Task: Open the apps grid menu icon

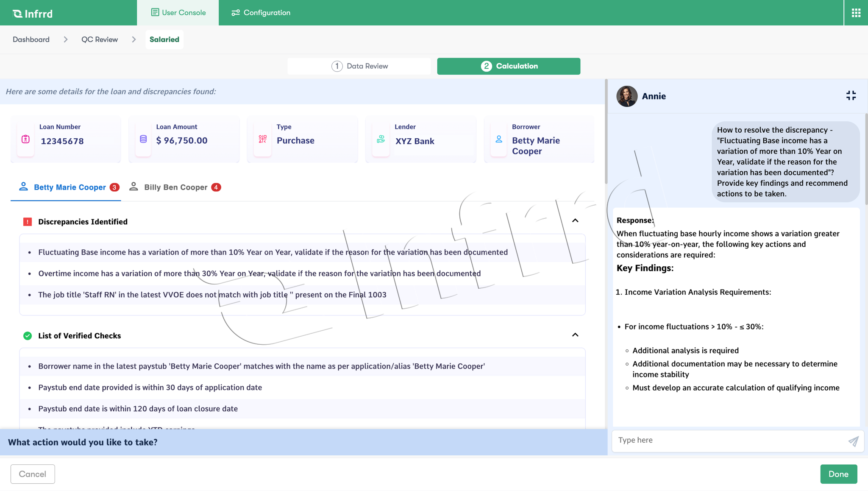Action: pos(856,13)
